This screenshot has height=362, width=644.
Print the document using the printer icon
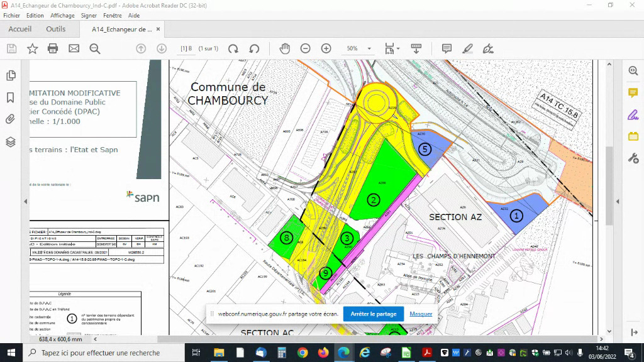[53, 48]
